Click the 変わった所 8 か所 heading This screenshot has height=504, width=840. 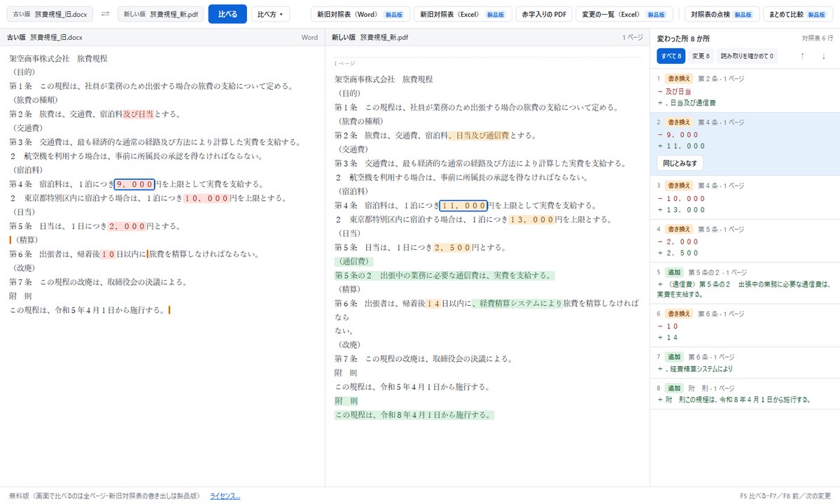point(683,39)
